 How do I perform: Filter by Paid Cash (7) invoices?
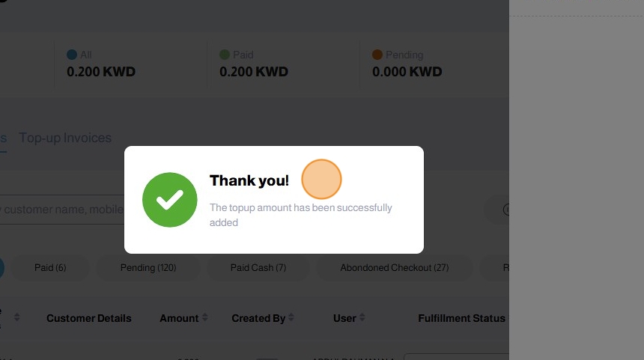coord(258,268)
